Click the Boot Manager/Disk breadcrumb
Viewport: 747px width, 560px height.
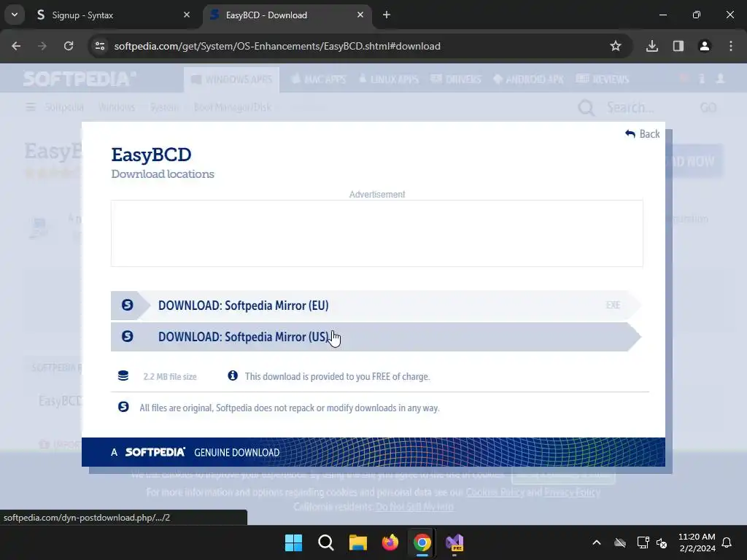click(x=233, y=107)
